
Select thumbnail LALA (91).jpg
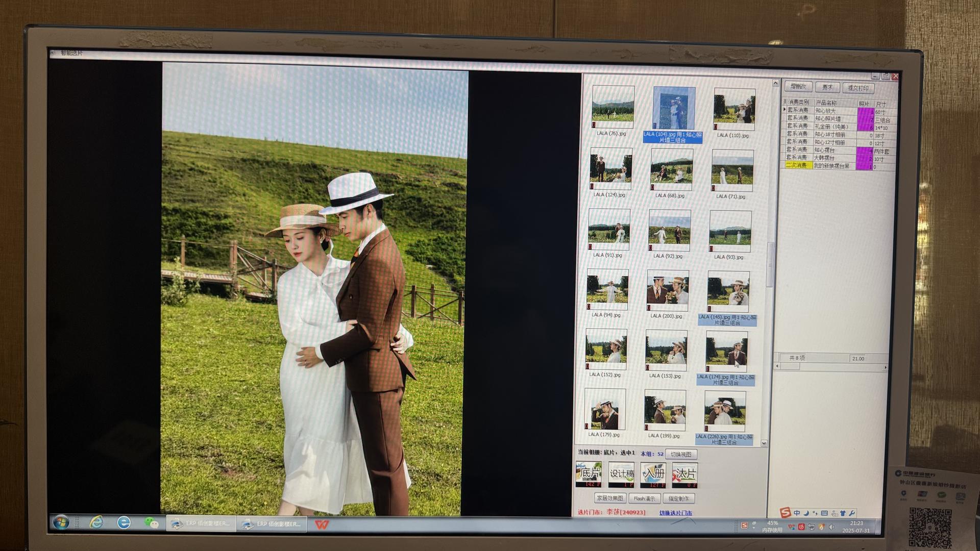(609, 230)
